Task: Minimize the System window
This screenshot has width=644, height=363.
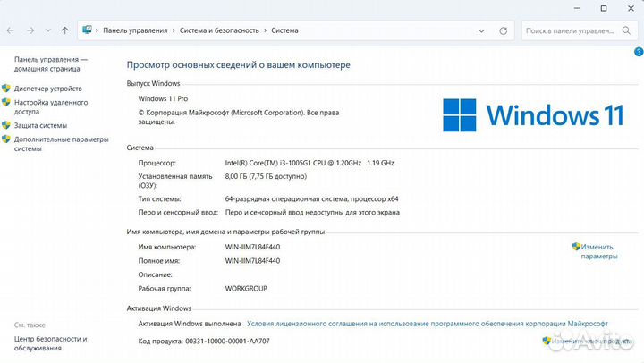Action: 577,8
